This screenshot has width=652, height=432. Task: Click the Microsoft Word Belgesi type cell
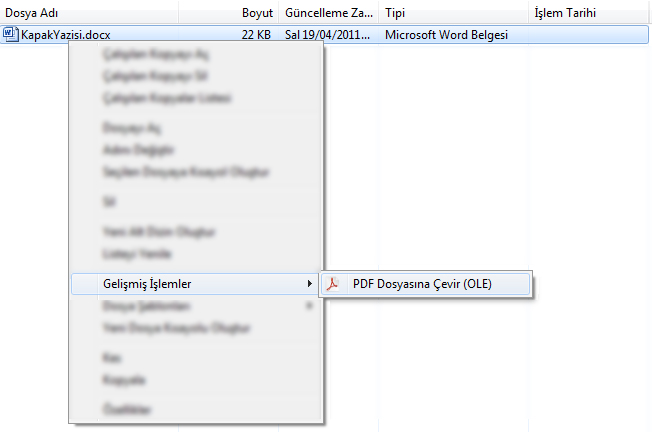tap(446, 35)
